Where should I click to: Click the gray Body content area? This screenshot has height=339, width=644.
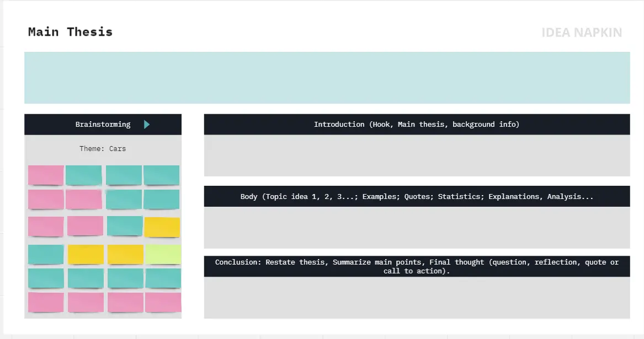pyautogui.click(x=417, y=227)
